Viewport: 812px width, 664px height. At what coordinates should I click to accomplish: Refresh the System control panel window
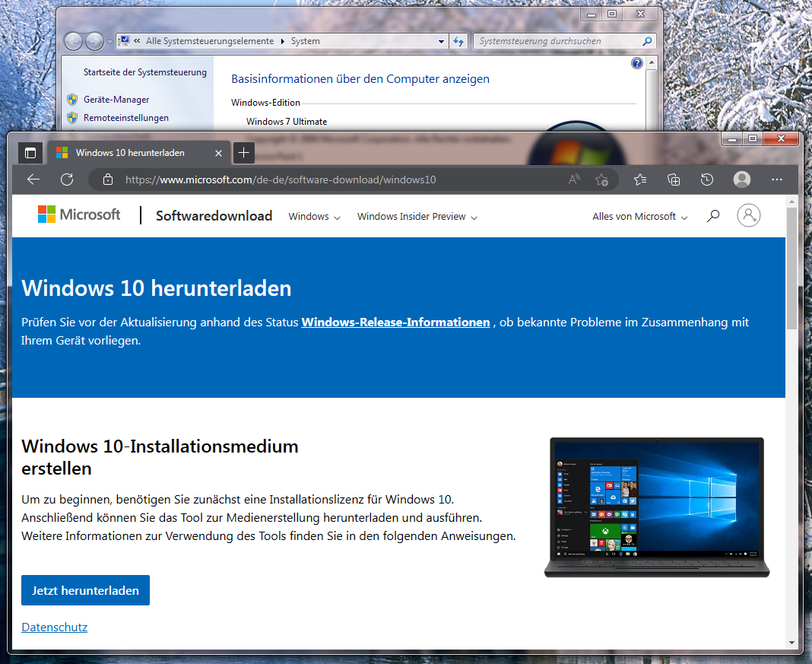pos(458,41)
